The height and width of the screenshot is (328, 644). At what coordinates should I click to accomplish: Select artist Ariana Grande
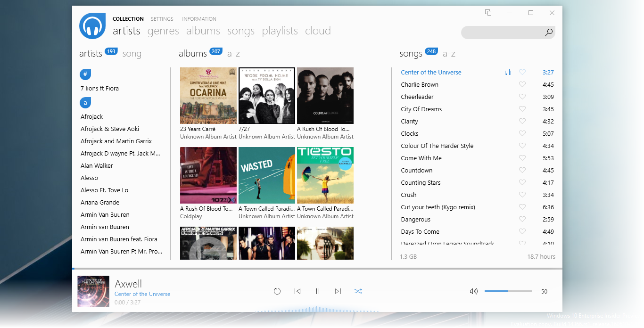(100, 202)
